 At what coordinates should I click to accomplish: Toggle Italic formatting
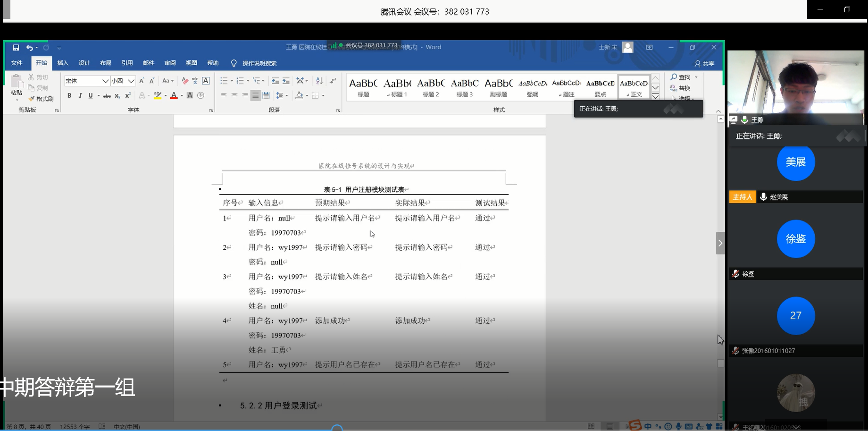point(80,96)
